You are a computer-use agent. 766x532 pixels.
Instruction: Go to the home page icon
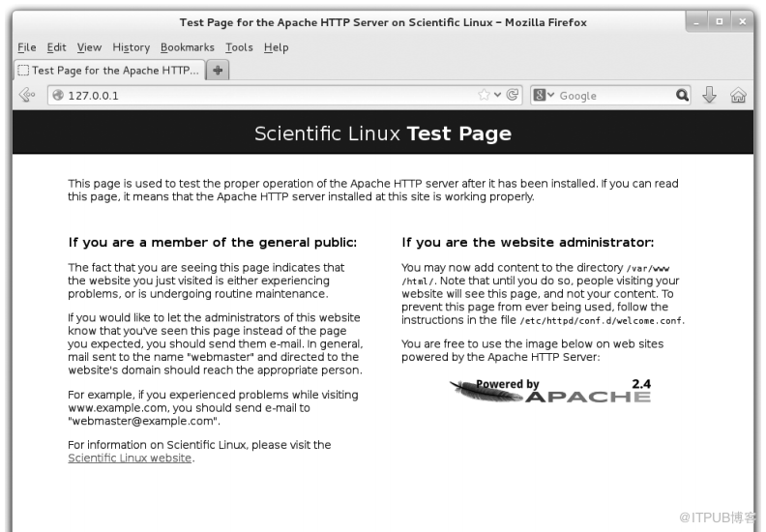pos(738,95)
